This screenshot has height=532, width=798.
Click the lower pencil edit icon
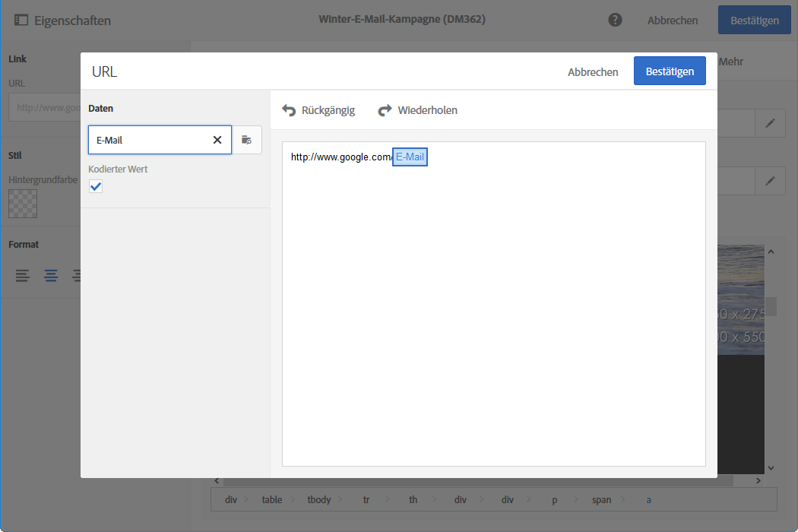(770, 181)
